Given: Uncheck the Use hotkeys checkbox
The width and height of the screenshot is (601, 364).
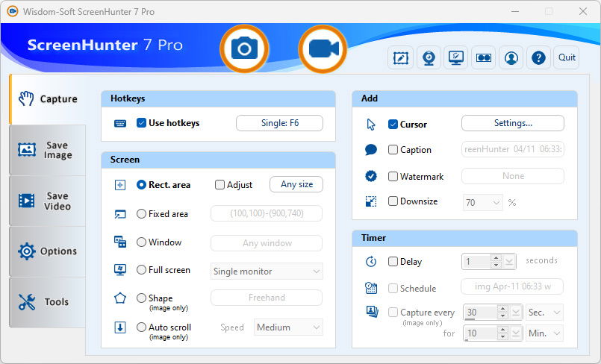Looking at the screenshot, I should coord(141,123).
